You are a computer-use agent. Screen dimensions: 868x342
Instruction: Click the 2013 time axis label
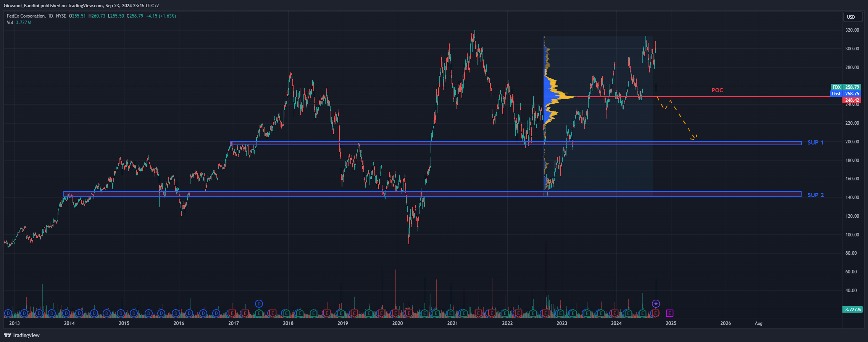coord(15,323)
